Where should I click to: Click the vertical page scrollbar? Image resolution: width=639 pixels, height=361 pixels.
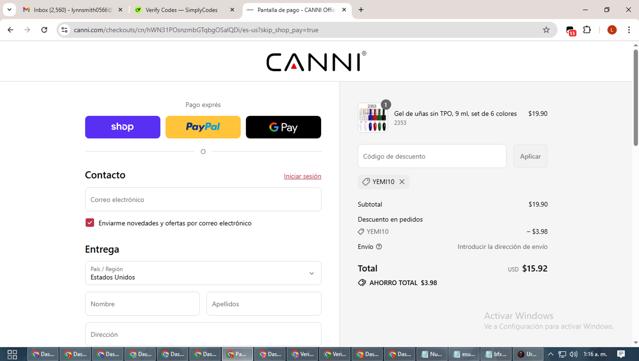click(635, 98)
